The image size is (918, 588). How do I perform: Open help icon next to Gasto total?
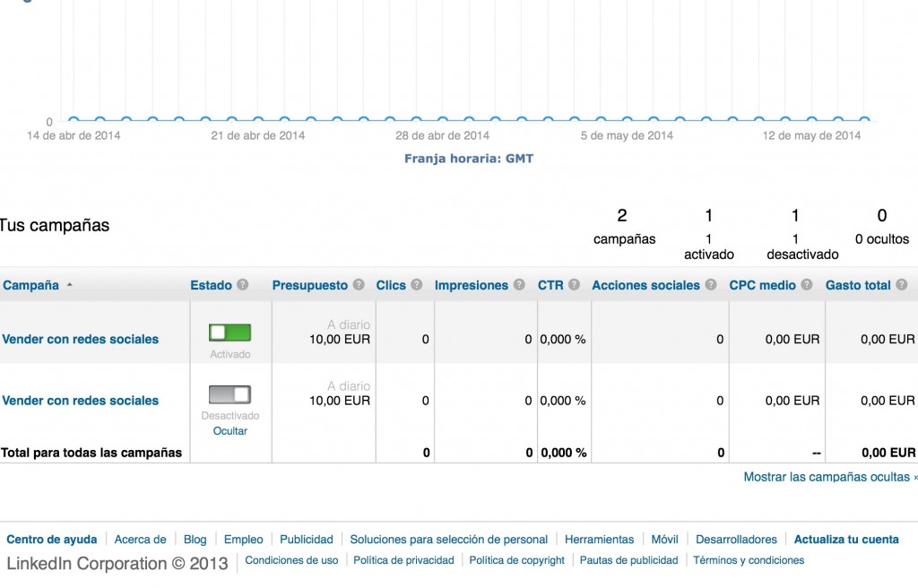(x=902, y=285)
